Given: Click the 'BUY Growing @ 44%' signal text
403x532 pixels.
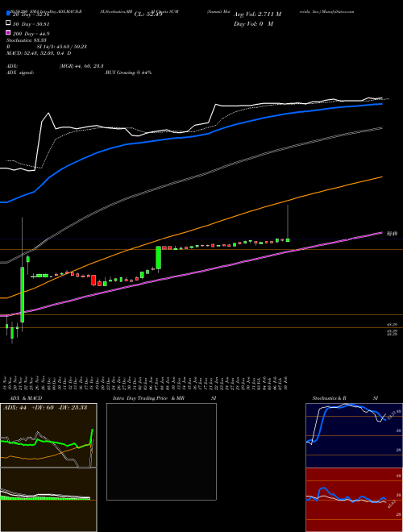Looking at the screenshot, I should (x=128, y=73).
